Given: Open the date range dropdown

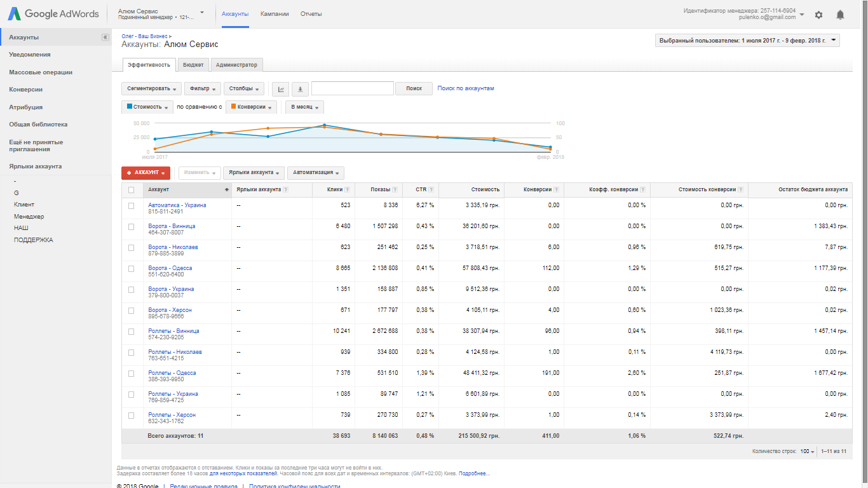Looking at the screenshot, I should pyautogui.click(x=747, y=41).
